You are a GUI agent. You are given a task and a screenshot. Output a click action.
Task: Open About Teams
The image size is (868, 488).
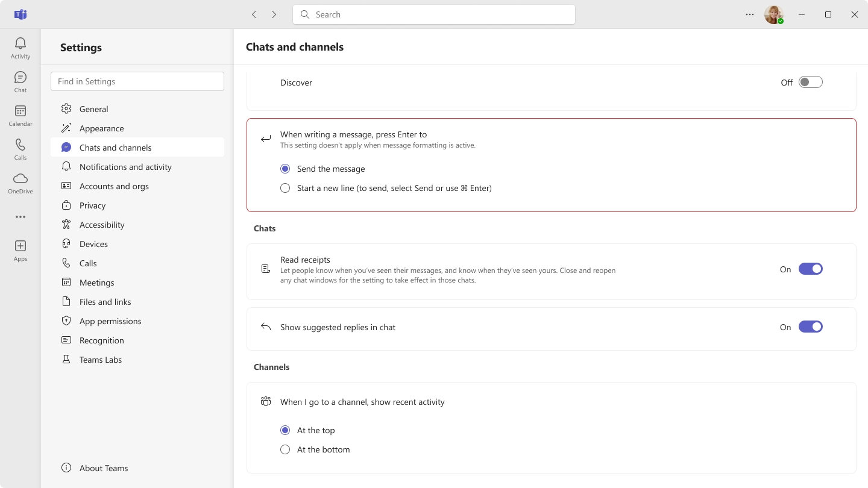pos(103,468)
